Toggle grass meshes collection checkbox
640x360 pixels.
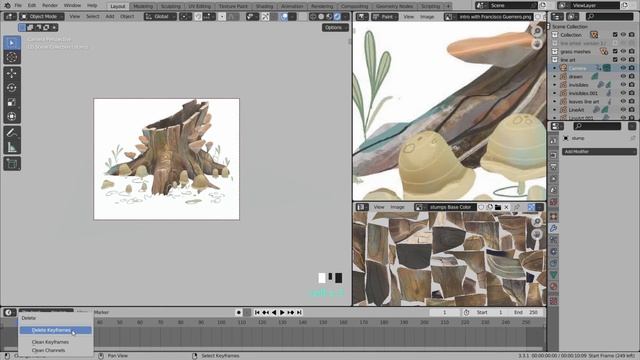click(615, 51)
